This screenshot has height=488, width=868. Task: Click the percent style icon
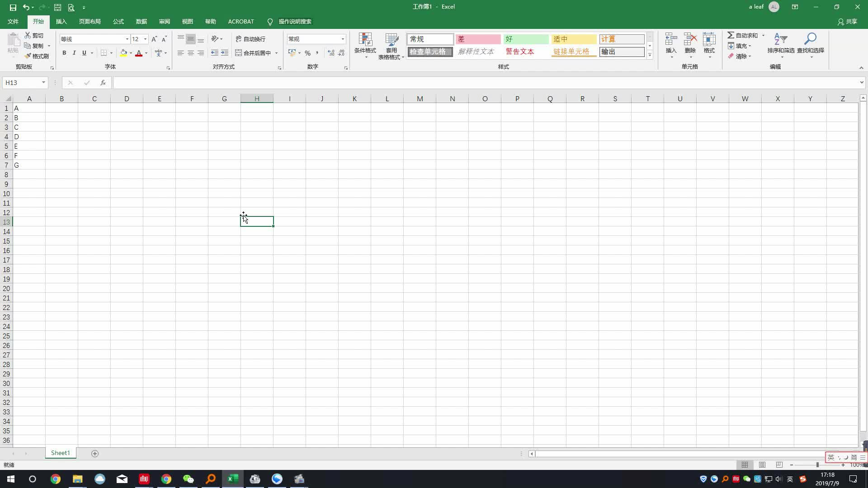point(307,53)
